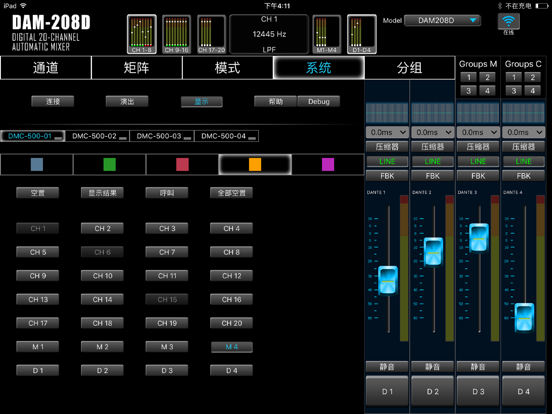The image size is (552, 414).
Task: Switch to the 矩阵 tab
Action: pyautogui.click(x=137, y=68)
